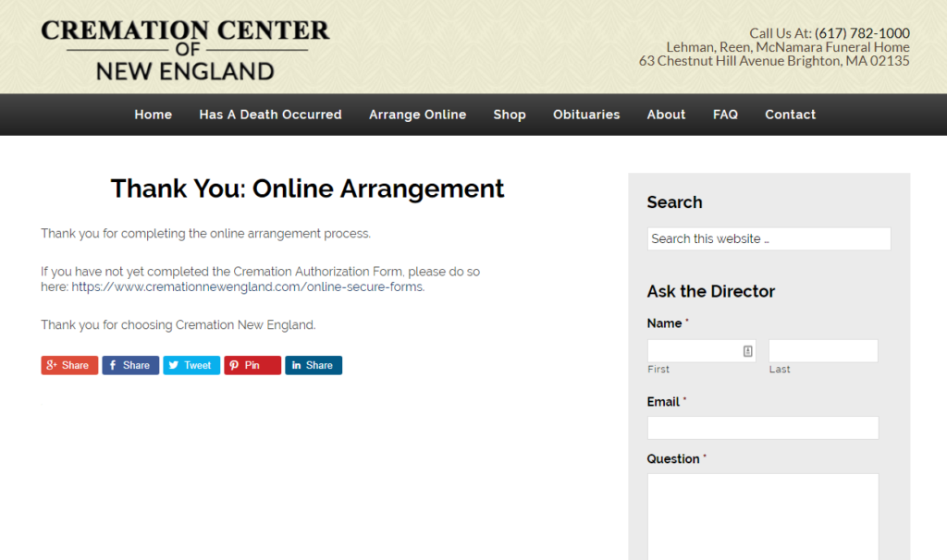Open the online-secure-forms link
Image resolution: width=947 pixels, height=560 pixels.
click(248, 286)
